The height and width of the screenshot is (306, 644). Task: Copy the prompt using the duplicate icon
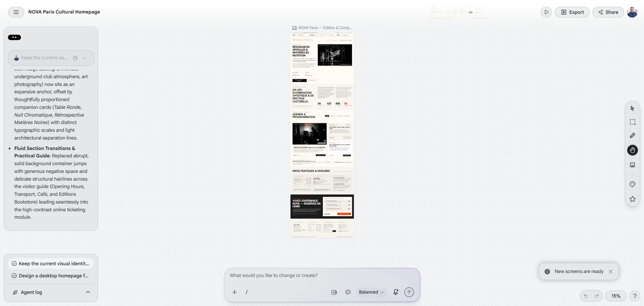coord(75,58)
